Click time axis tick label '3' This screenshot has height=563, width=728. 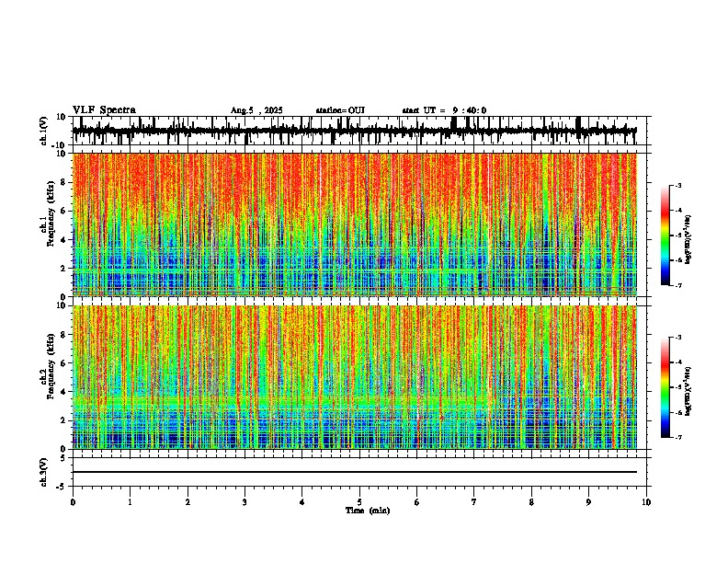(245, 502)
